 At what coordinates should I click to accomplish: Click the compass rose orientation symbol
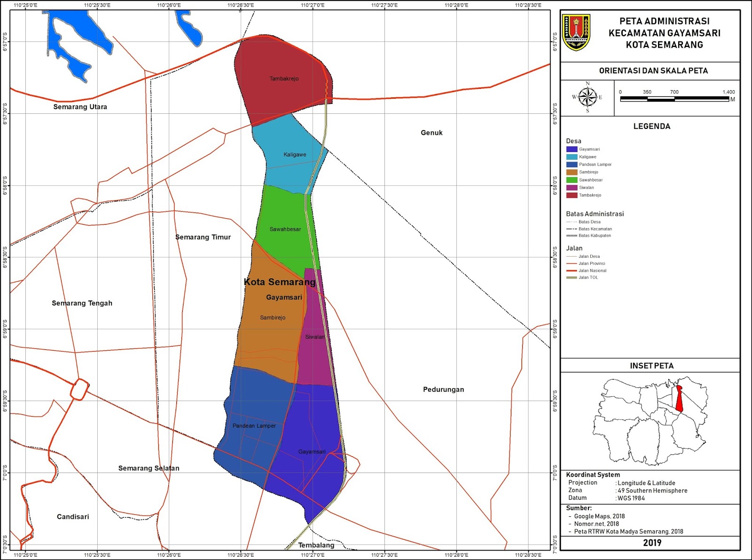click(x=587, y=97)
